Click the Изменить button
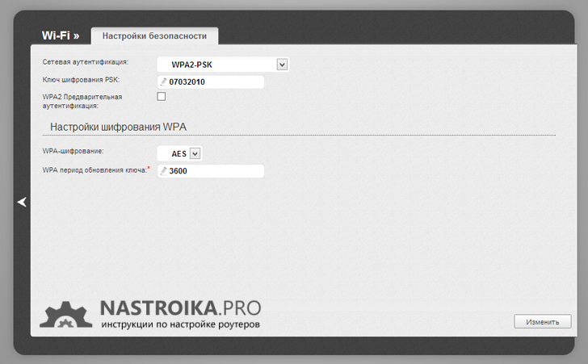Screen dimensions: 588x364 [x=542, y=322]
